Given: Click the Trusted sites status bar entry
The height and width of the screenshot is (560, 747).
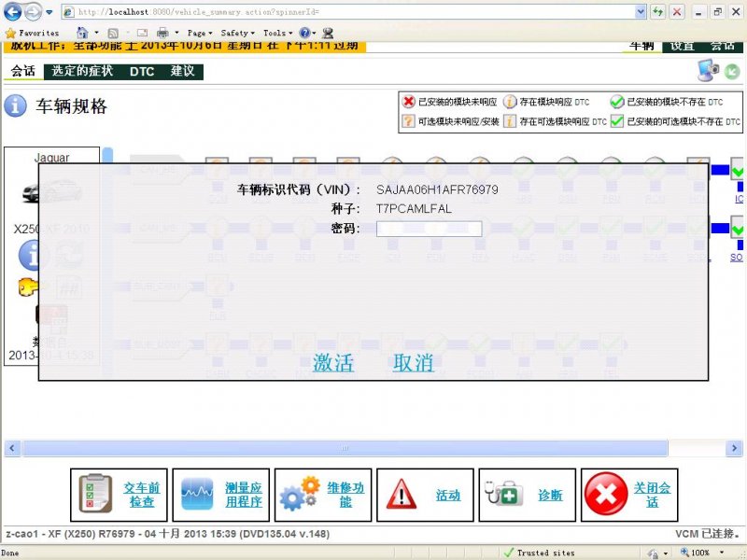Looking at the screenshot, I should pos(540,553).
